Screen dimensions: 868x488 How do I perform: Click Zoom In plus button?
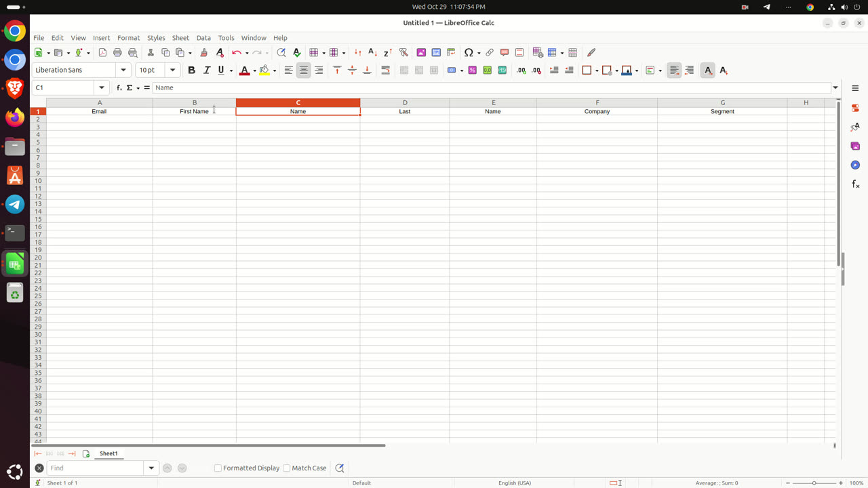[841, 483]
